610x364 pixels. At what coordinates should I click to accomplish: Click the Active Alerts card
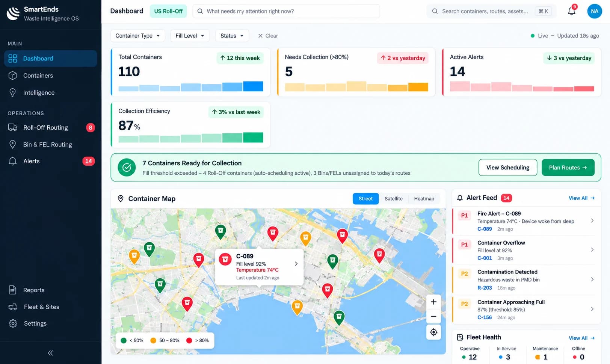point(521,72)
